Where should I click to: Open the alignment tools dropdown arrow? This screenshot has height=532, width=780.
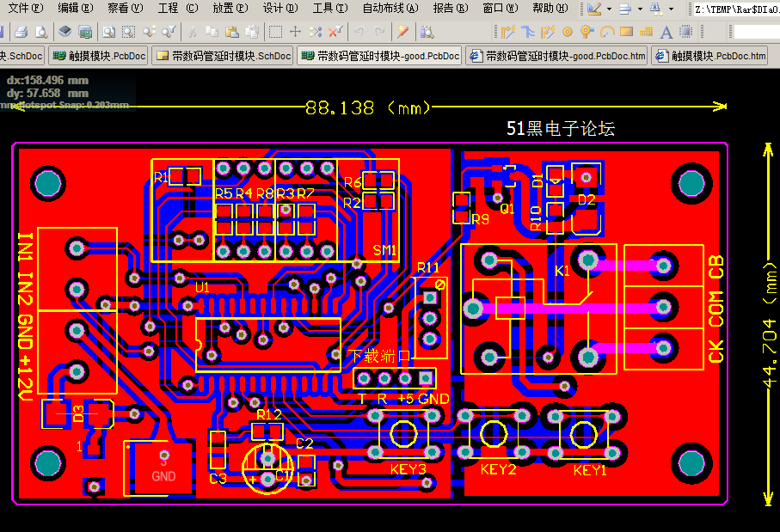pyautogui.click(x=640, y=9)
